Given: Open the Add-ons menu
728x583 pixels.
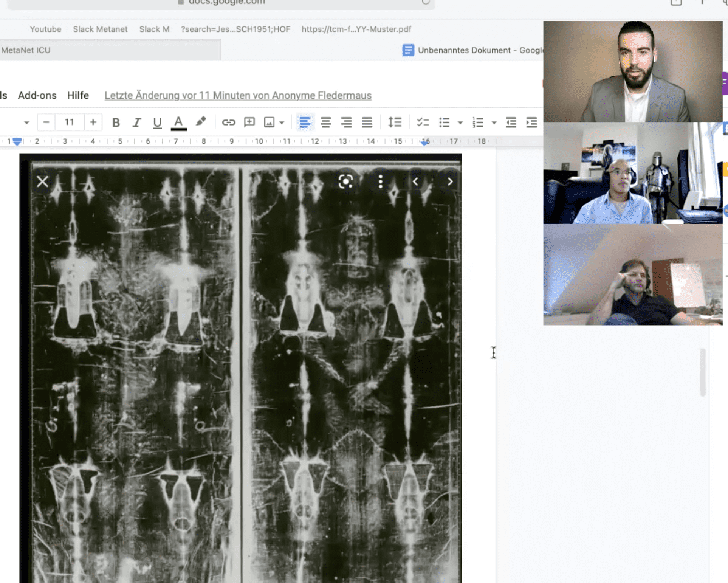Looking at the screenshot, I should pos(37,95).
